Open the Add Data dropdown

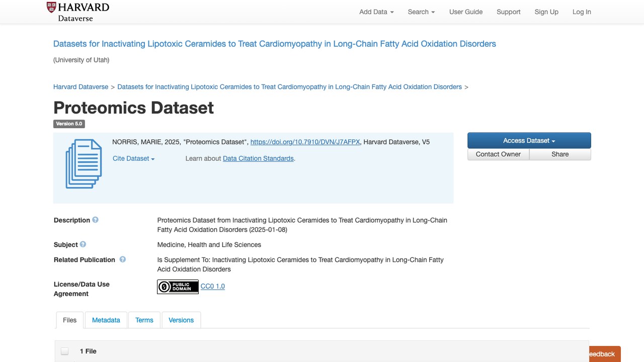[376, 12]
